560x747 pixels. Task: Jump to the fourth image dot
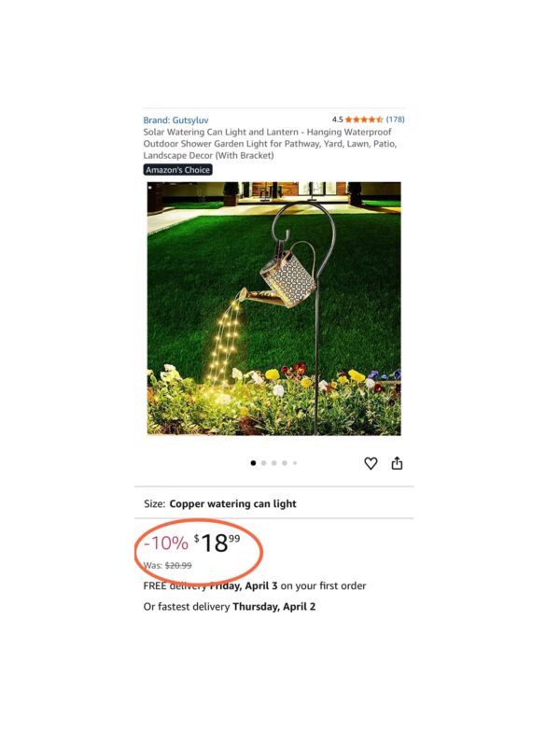[285, 462]
